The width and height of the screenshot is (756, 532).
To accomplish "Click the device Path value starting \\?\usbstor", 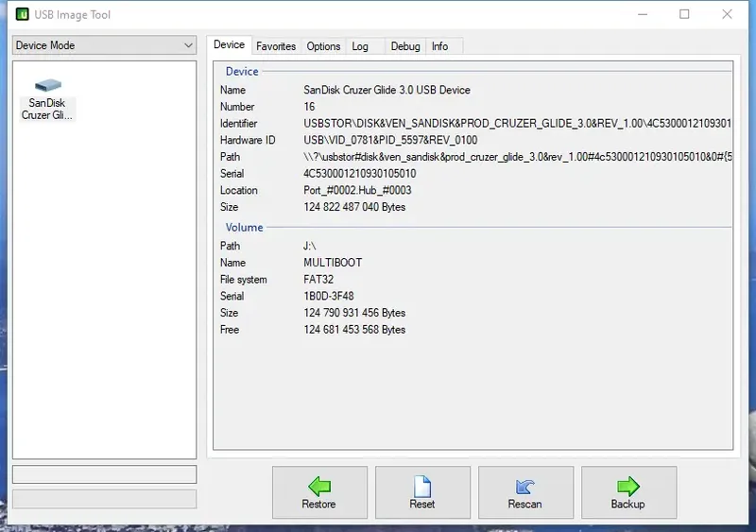I will tap(517, 157).
